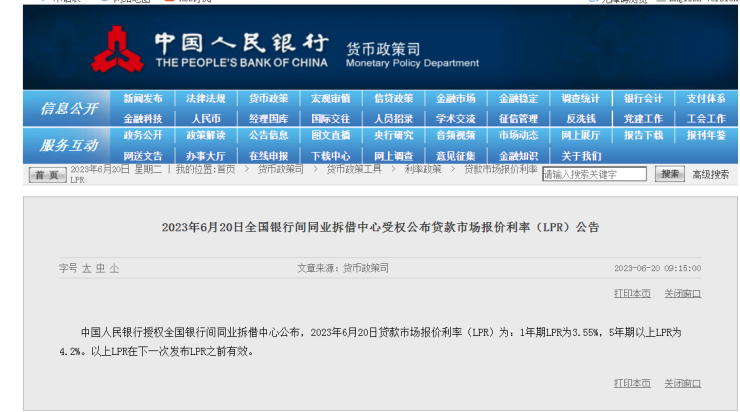This screenshot has width=740, height=412.
Task: Go to the 意见征集 page
Action: (455, 156)
